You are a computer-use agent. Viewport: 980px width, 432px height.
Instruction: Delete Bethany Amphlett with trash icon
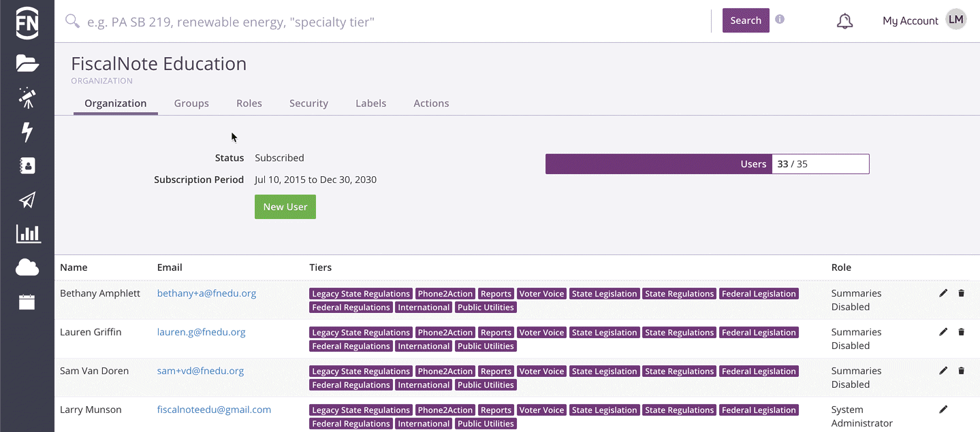962,293
